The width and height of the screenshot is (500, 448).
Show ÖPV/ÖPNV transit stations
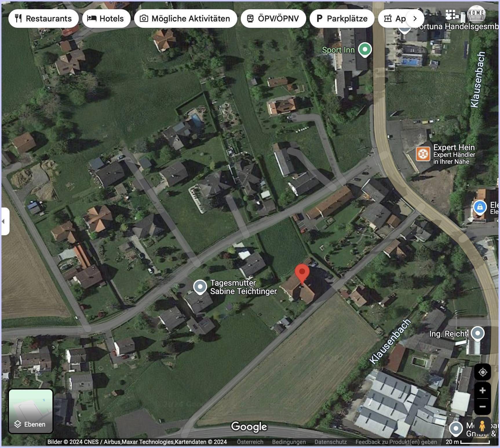pos(273,19)
